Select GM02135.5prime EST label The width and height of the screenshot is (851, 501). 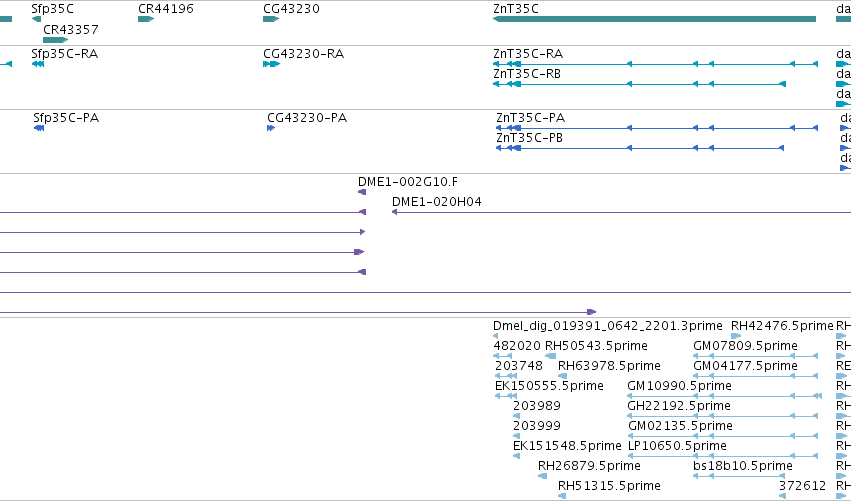680,426
